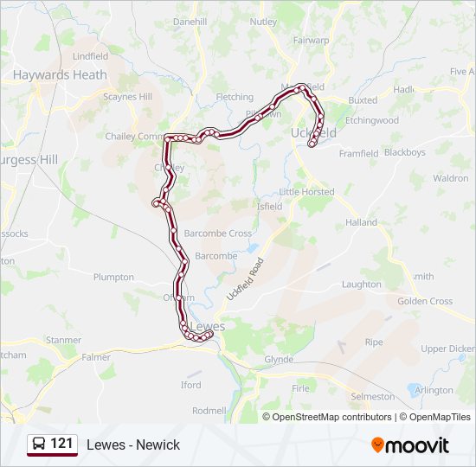Click the Haywards Heath map label
The height and width of the screenshot is (467, 476).
pyautogui.click(x=60, y=75)
